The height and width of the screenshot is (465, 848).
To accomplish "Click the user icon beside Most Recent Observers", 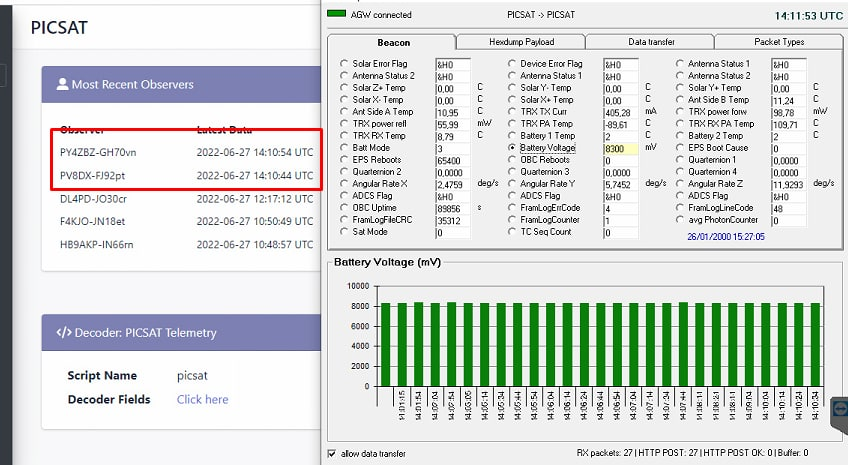I will tap(63, 84).
